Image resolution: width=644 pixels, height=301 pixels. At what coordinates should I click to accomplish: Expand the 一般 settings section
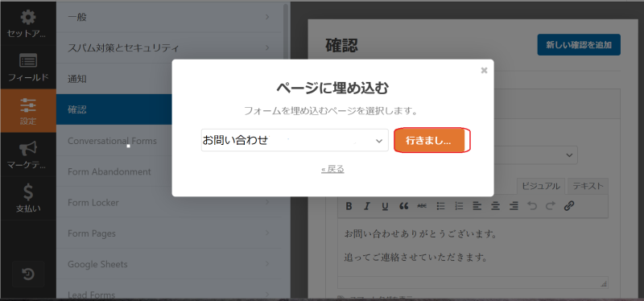(x=169, y=17)
